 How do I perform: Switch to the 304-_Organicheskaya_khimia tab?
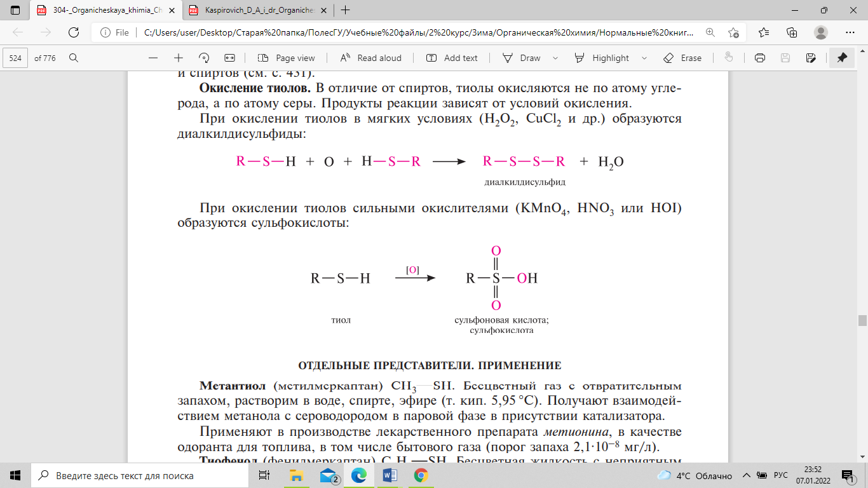tap(106, 10)
